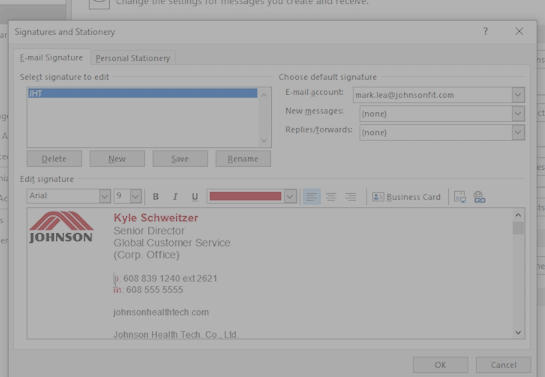Click scroll down arrow of signature editor
The image size is (545, 377).
tap(518, 333)
